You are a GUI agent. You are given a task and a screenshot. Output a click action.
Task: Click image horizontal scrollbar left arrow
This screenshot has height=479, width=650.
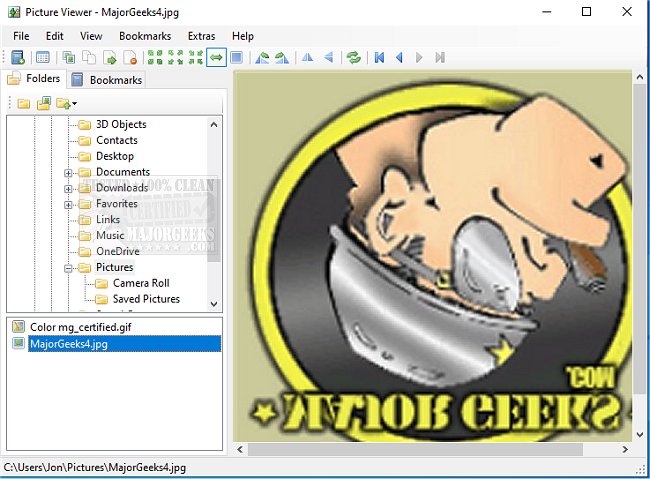[240, 449]
